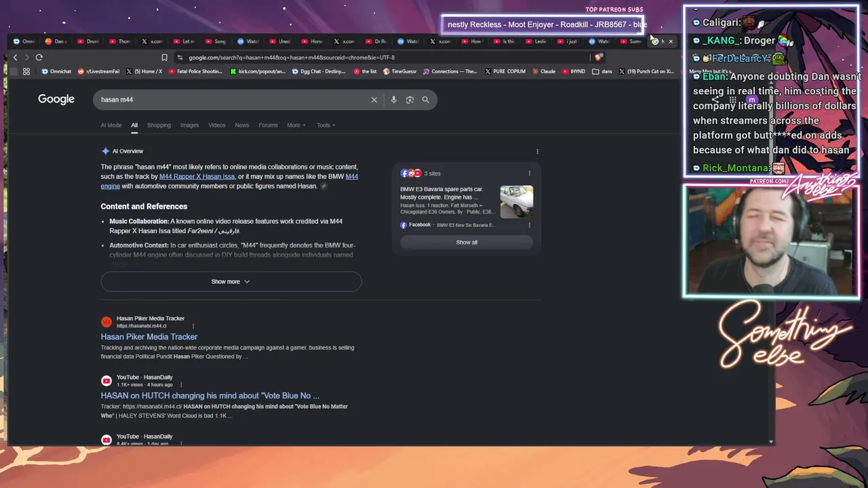Close the active Google search tab

(671, 41)
